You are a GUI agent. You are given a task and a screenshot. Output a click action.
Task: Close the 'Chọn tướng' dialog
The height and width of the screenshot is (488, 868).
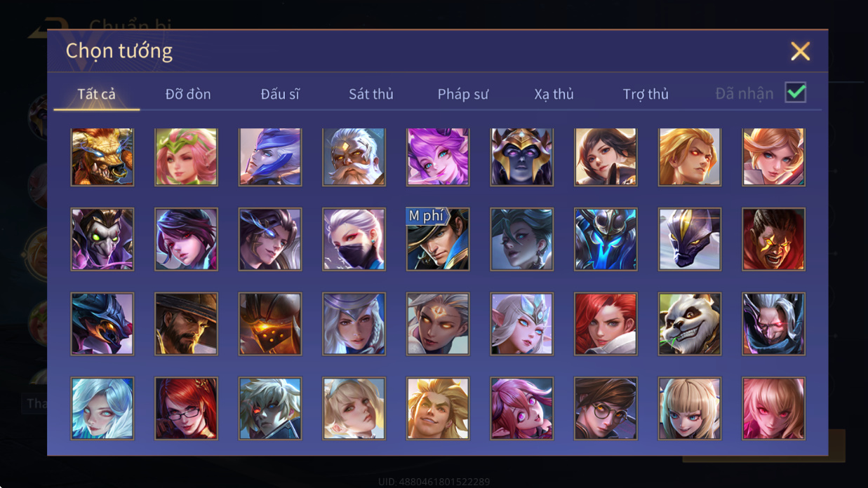click(801, 50)
